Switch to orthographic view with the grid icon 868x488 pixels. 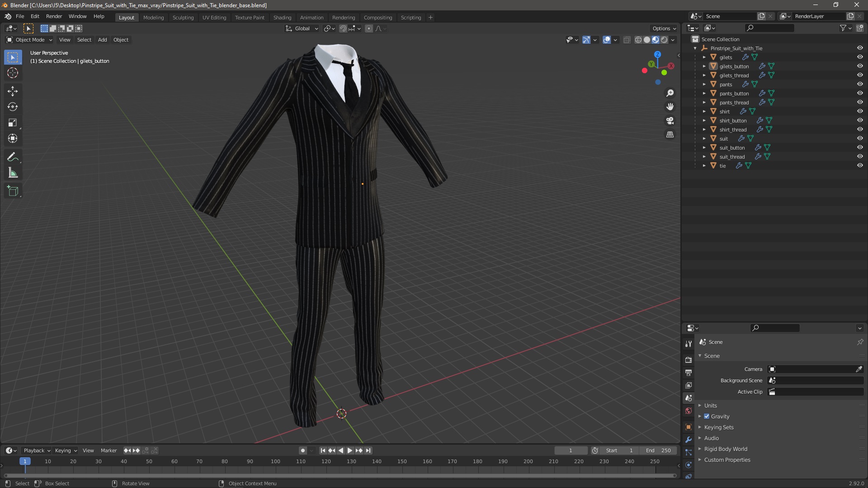[670, 135]
